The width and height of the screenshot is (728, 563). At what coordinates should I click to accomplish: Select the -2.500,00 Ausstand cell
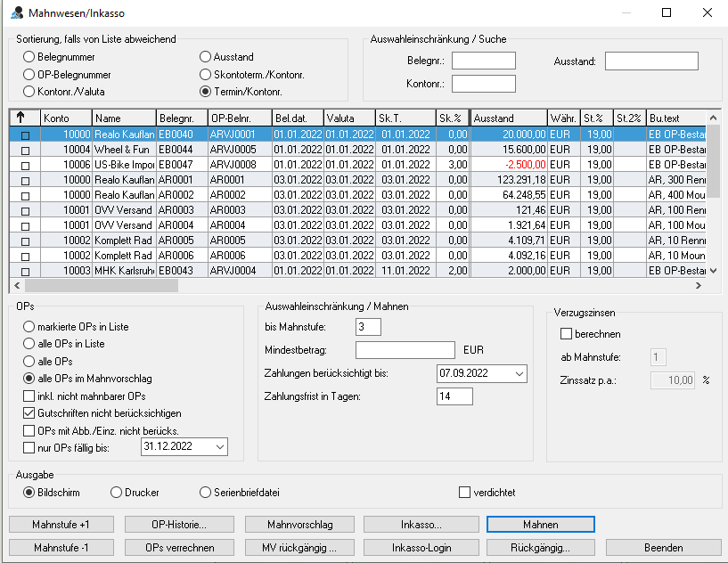pyautogui.click(x=509, y=164)
